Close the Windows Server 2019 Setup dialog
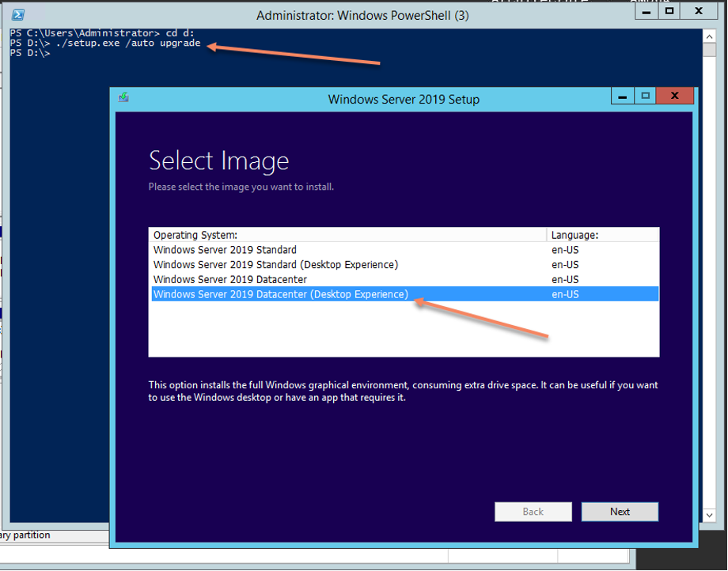728x571 pixels. coord(674,96)
